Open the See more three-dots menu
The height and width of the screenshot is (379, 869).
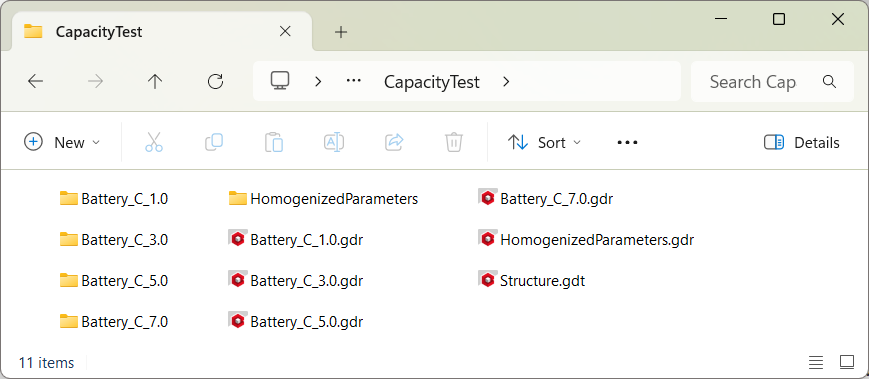click(627, 142)
